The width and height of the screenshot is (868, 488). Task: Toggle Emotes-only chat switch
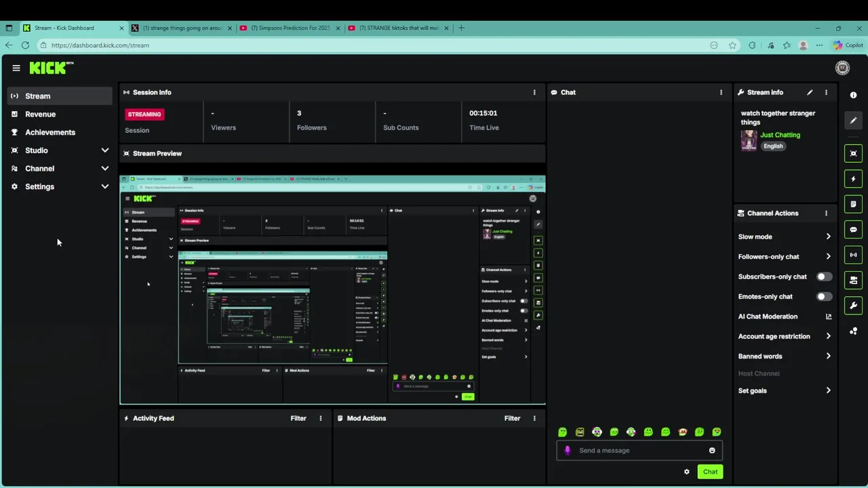(x=824, y=296)
